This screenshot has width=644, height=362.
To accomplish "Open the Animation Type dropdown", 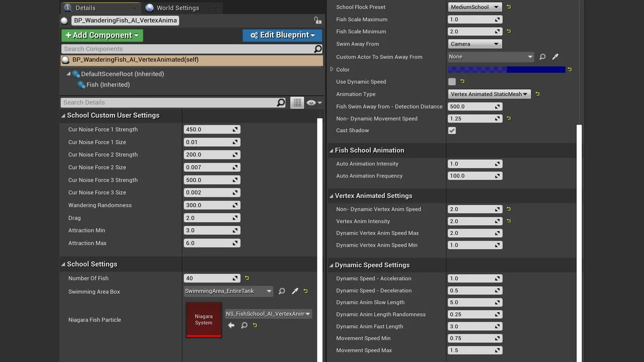I will [x=489, y=94].
